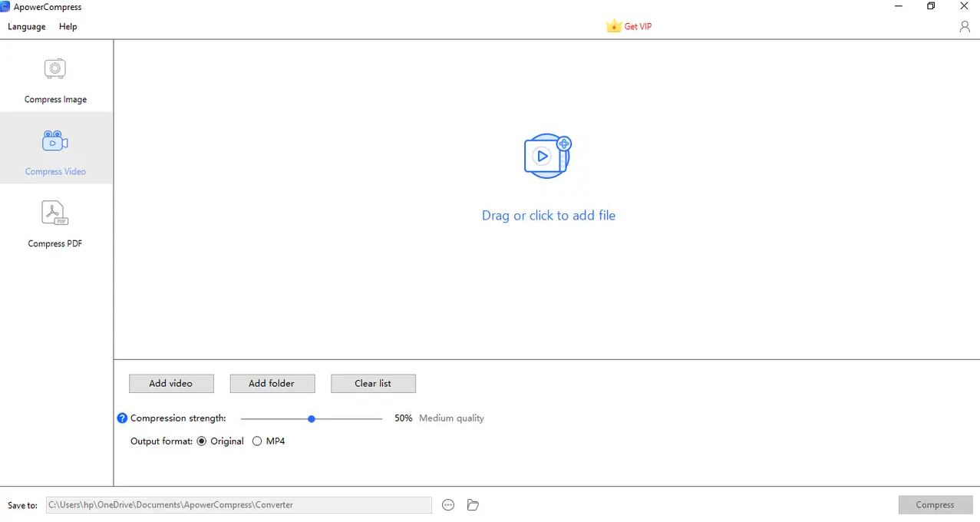The width and height of the screenshot is (980, 522).
Task: Restore down the ApowerCompress window
Action: click(x=931, y=7)
